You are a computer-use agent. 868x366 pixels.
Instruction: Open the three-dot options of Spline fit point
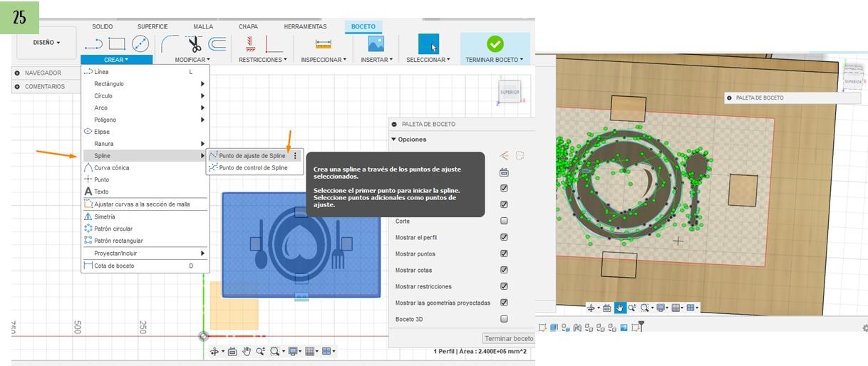(x=295, y=155)
